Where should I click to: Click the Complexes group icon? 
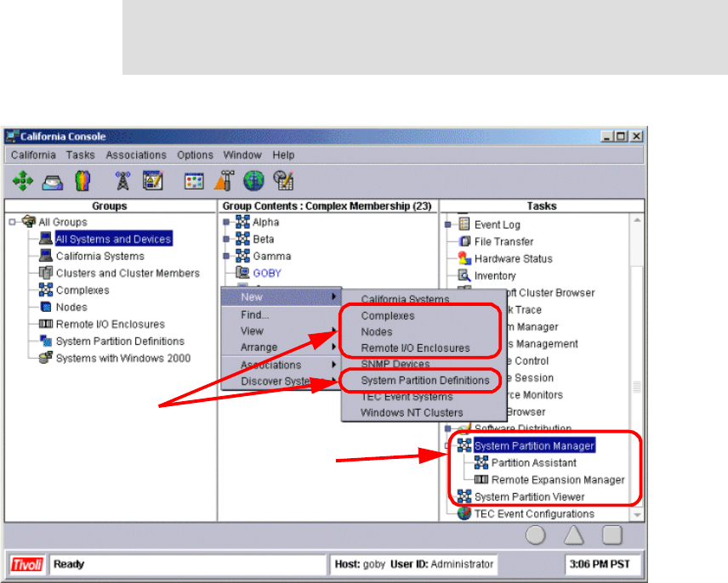click(x=46, y=290)
